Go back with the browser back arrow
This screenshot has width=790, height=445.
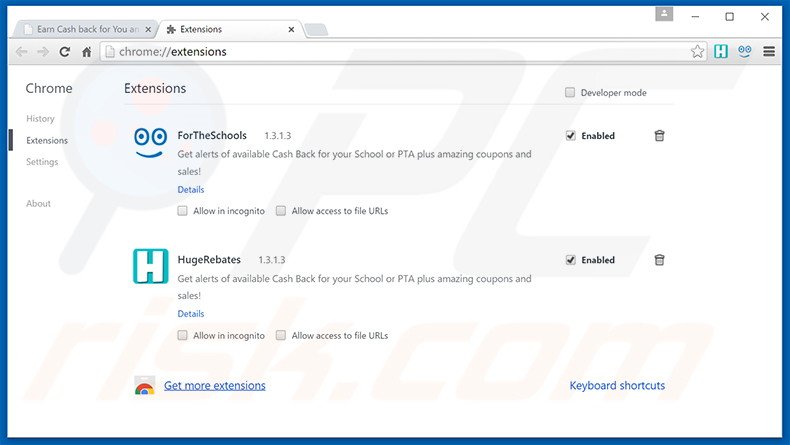click(22, 51)
